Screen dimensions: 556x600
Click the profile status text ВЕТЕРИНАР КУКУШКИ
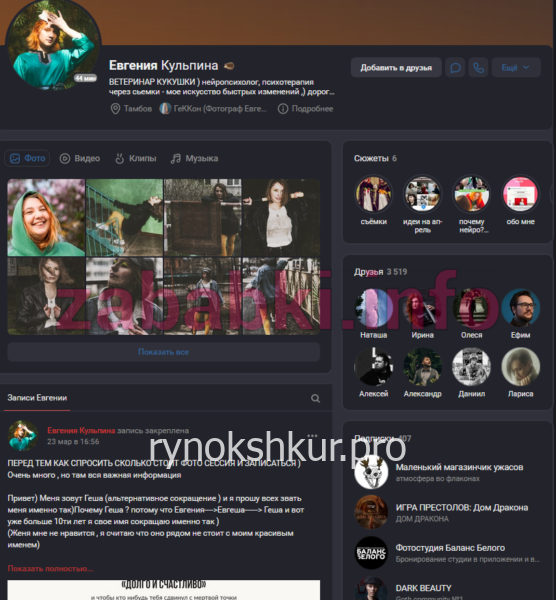coord(222,87)
